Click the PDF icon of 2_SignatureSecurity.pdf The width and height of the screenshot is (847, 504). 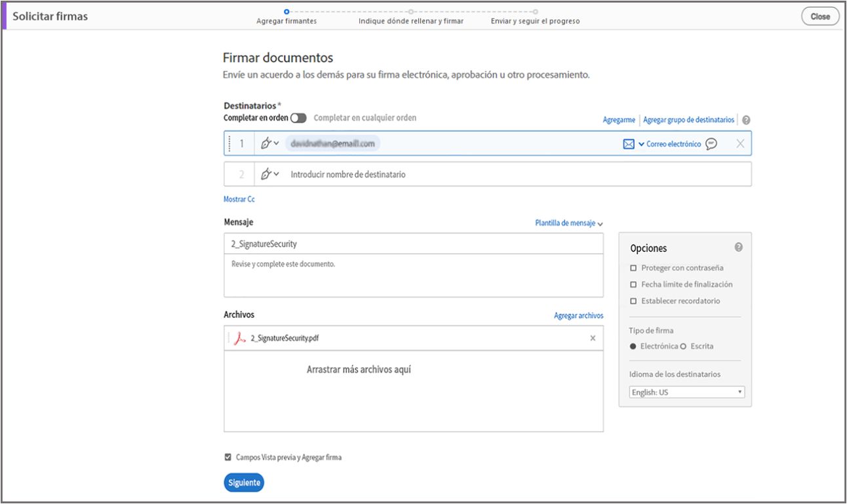[241, 338]
